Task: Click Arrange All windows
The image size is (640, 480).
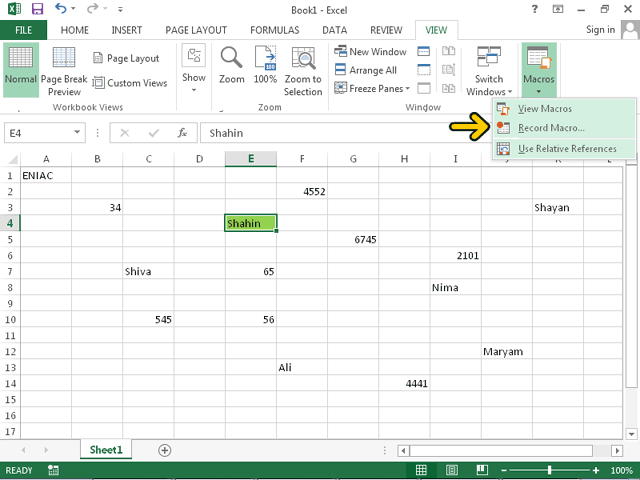Action: 365,70
